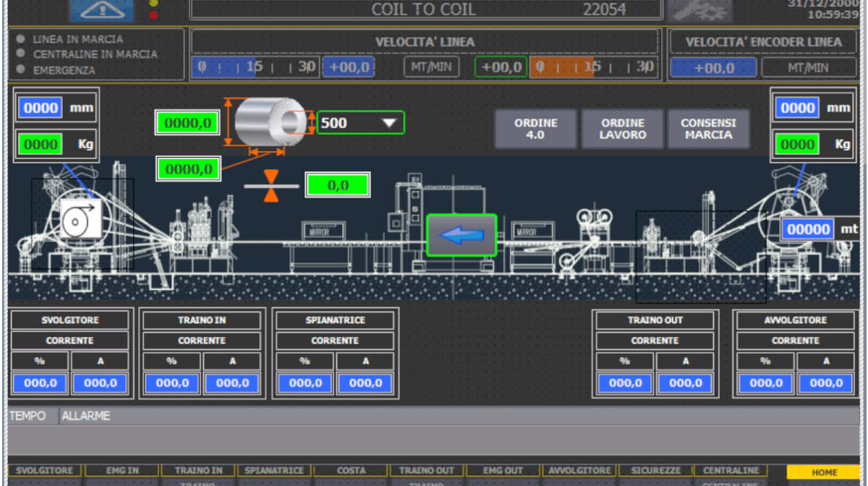This screenshot has width=868, height=486.
Task: Click the alarm cloud warning icon
Action: pos(101,9)
